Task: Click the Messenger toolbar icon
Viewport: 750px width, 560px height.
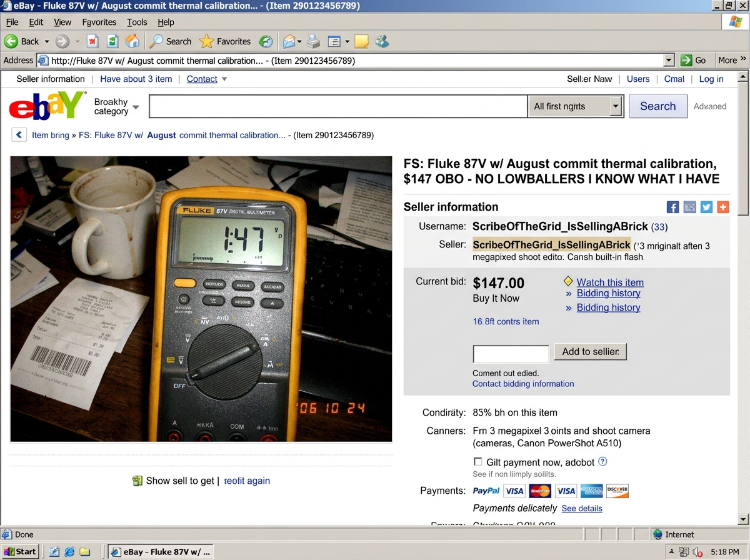Action: pos(382,41)
